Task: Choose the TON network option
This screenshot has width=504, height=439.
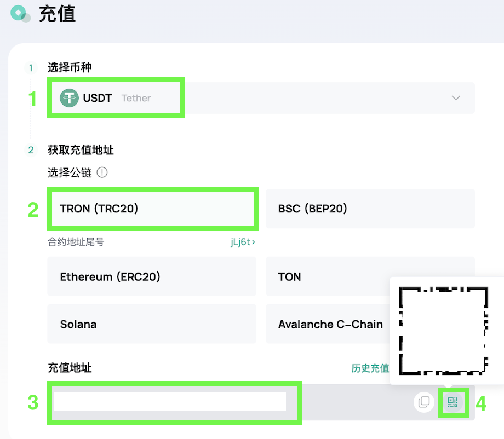Action: point(328,276)
